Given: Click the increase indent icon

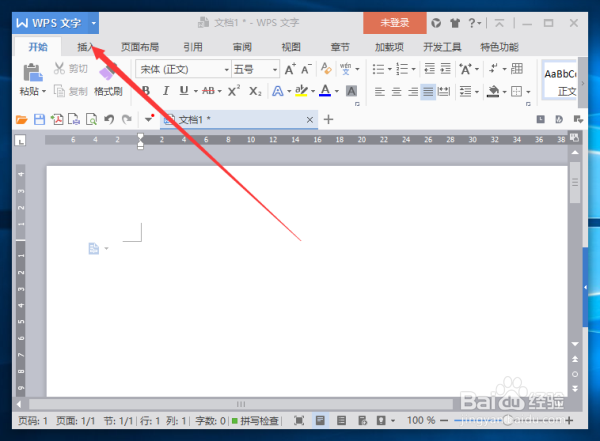Looking at the screenshot, I should click(x=445, y=69).
